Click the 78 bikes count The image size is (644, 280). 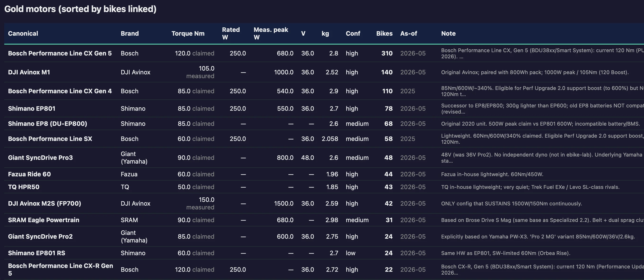pos(389,109)
